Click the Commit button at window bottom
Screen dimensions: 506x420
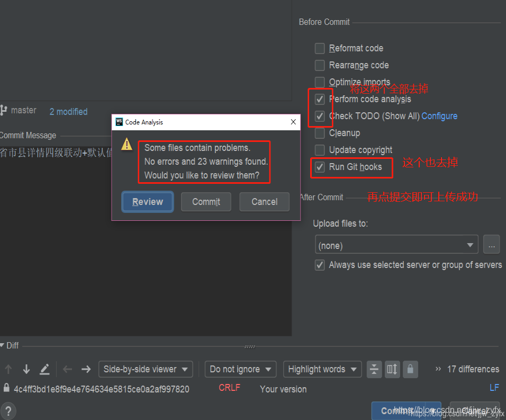[399, 410]
